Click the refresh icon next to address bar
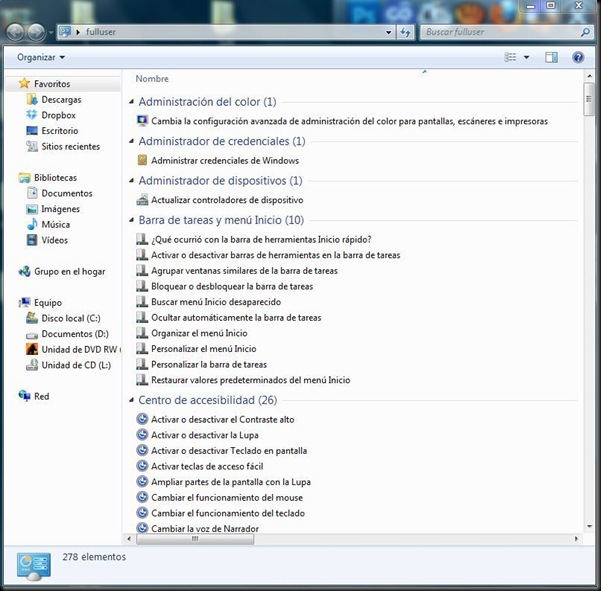 (405, 32)
